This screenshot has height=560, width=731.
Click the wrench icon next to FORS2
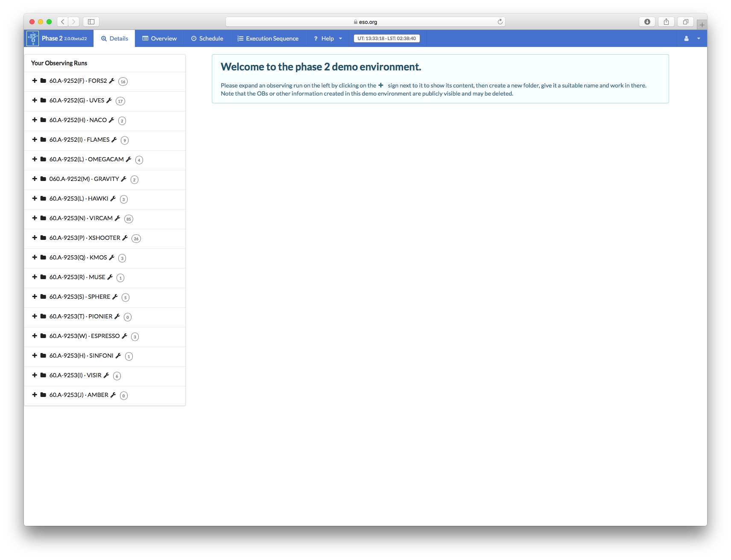point(112,81)
